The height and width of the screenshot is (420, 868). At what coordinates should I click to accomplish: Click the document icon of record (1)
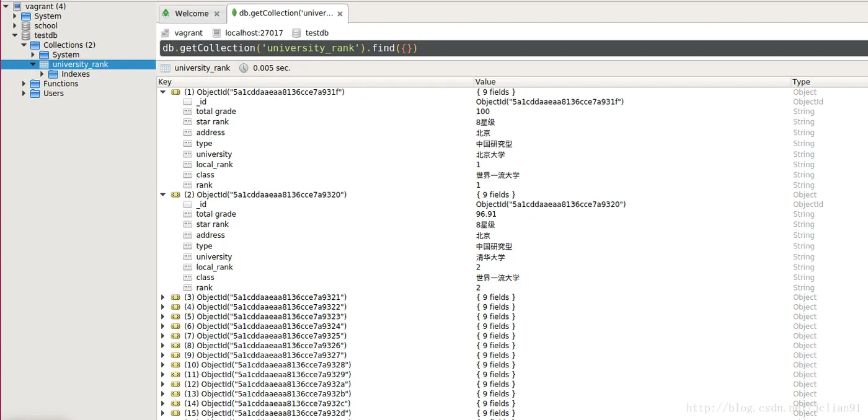pos(175,92)
